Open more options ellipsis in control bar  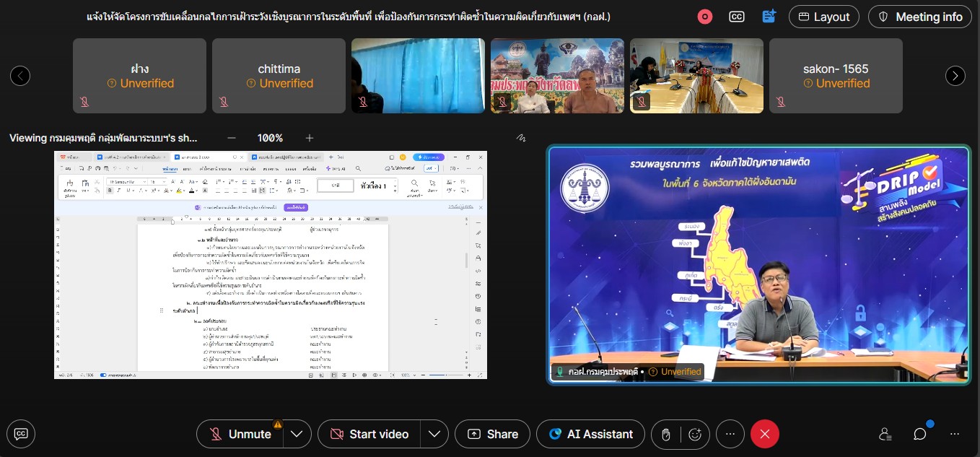[730, 434]
